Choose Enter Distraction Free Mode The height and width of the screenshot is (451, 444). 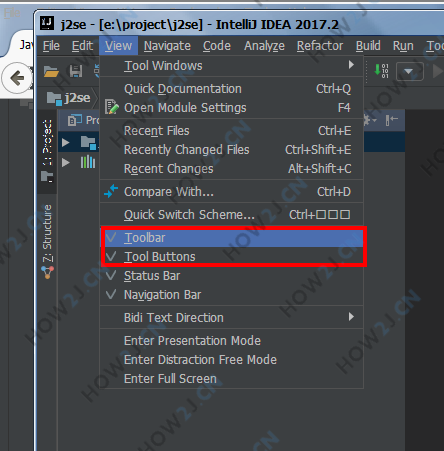pyautogui.click(x=232, y=359)
